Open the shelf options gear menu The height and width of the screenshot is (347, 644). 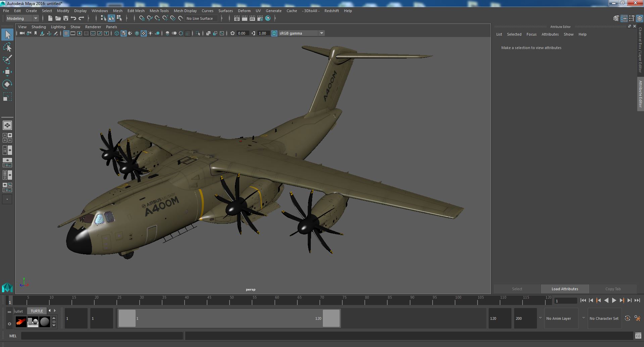9,324
